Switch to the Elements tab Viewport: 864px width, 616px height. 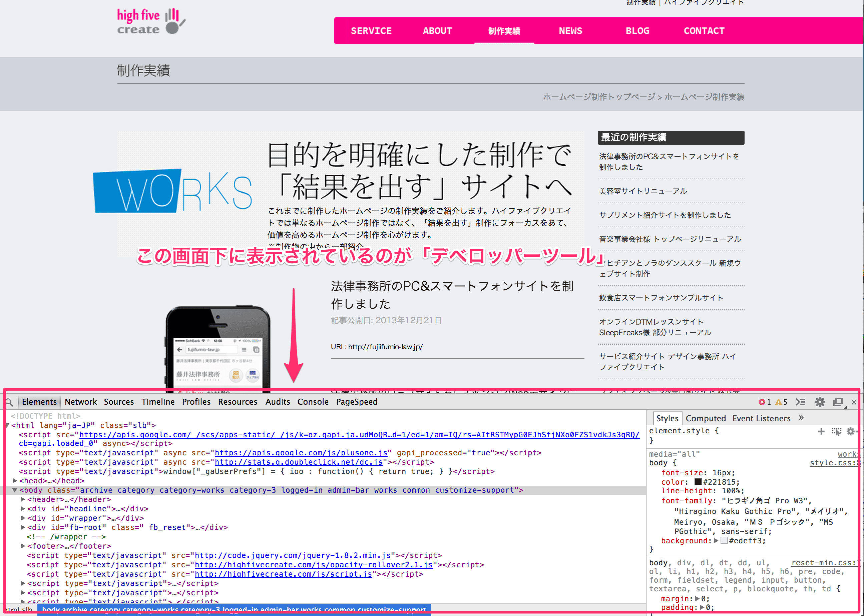point(39,402)
